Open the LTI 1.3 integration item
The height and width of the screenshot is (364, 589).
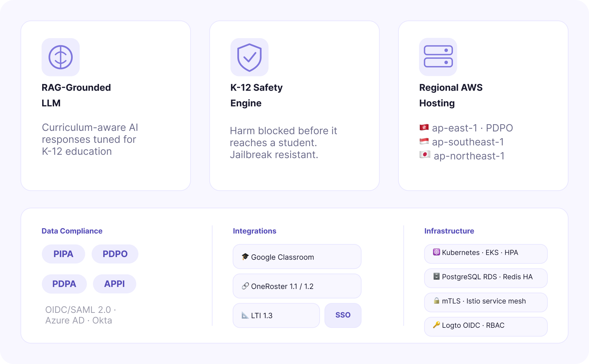[276, 316]
